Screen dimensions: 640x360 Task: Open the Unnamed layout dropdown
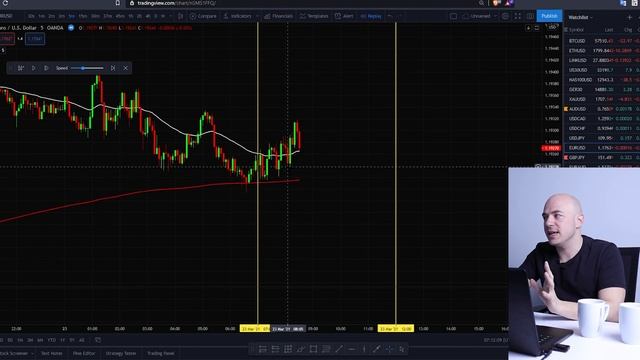pyautogui.click(x=480, y=16)
